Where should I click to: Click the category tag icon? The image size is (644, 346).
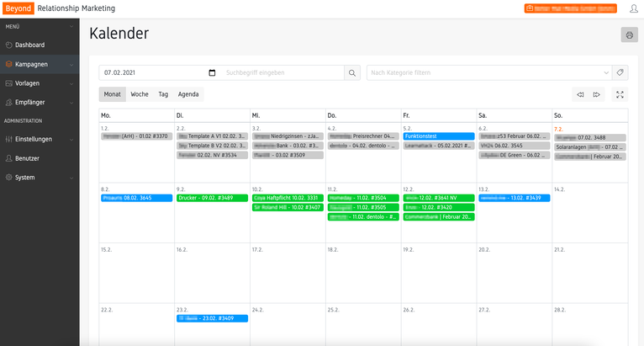tap(620, 72)
